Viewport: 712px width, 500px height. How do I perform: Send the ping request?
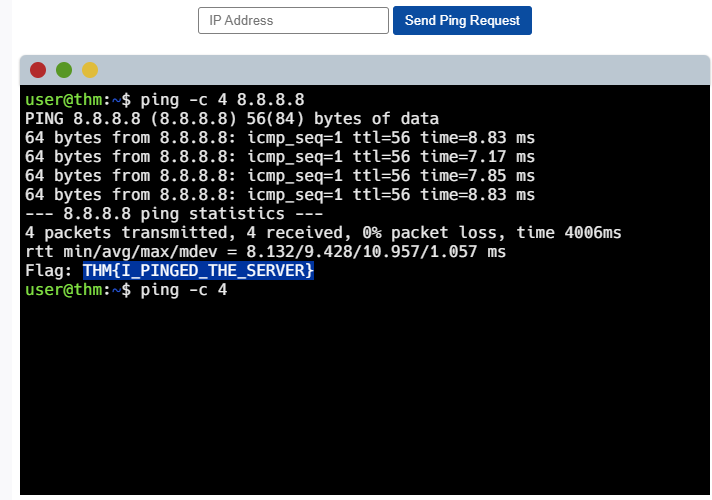click(462, 20)
